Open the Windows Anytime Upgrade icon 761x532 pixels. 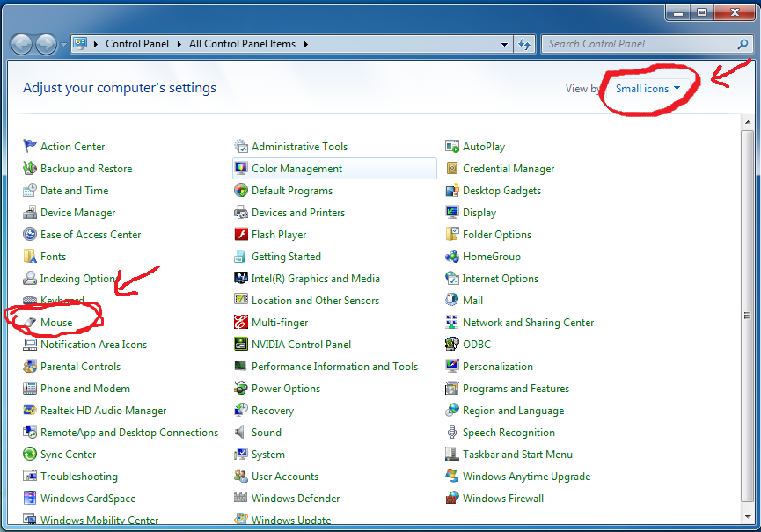[452, 476]
